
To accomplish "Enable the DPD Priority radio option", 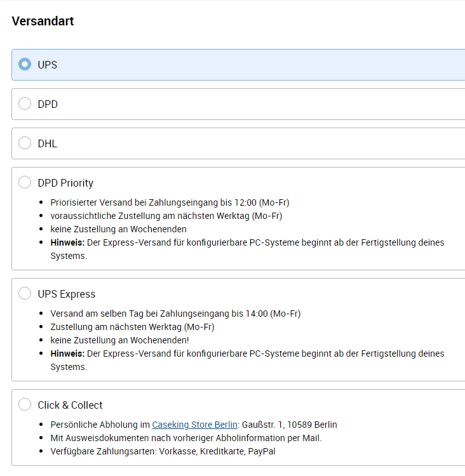I will pyautogui.click(x=25, y=183).
